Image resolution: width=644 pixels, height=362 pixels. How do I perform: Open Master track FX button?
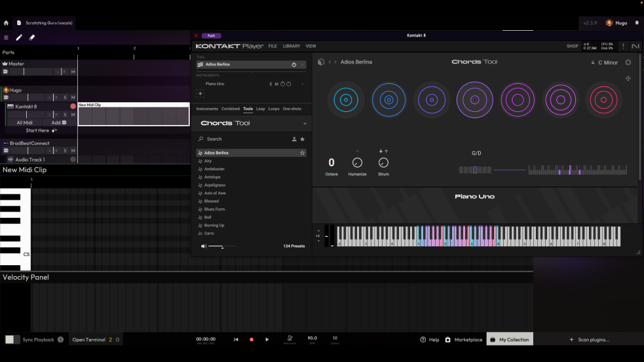click(x=5, y=72)
